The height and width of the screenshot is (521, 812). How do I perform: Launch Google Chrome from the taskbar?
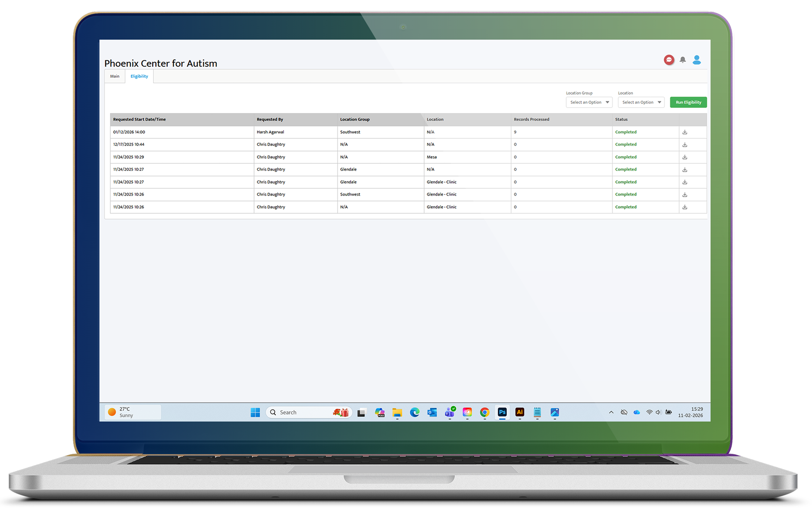pos(484,412)
